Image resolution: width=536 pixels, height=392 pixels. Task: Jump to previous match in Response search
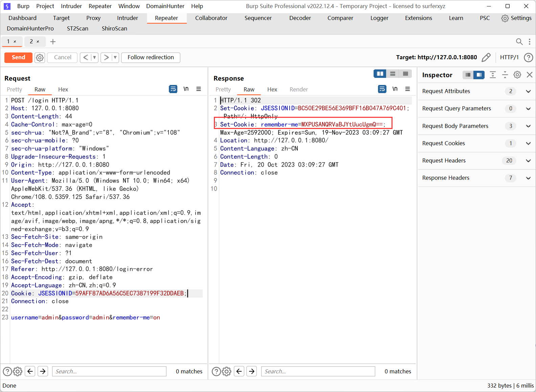click(239, 371)
